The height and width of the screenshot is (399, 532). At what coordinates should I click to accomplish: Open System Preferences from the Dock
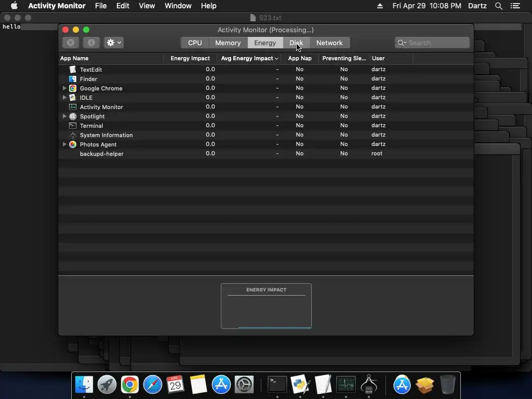click(244, 384)
